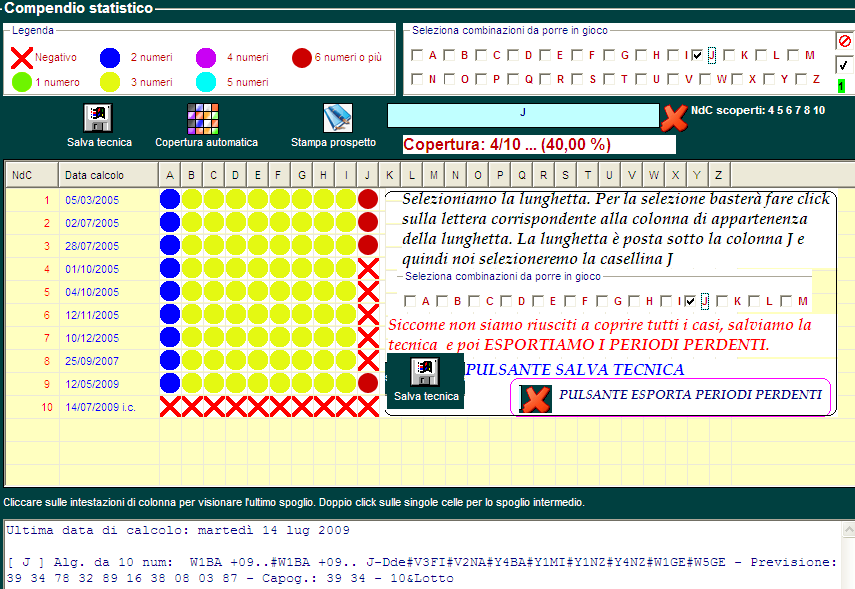This screenshot has width=855, height=589.
Task: Toggle checkbox S in combination selector
Action: 577,79
